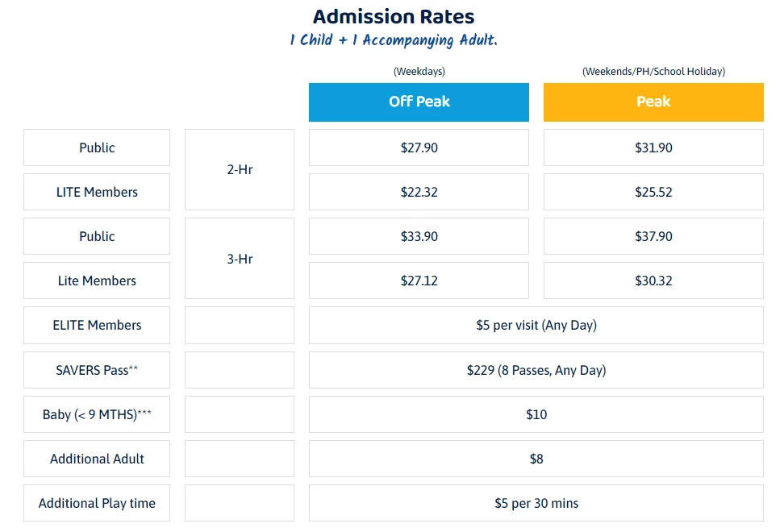
Task: Click the $37.90 3-Hr peak price
Action: (653, 236)
